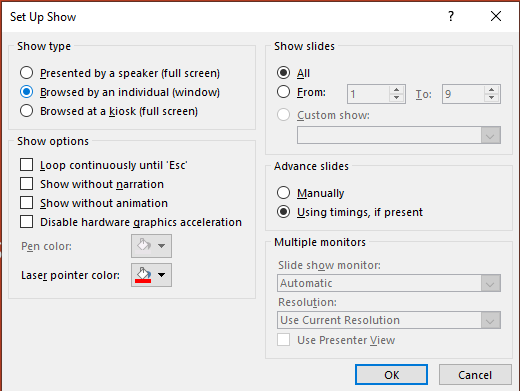Close the Set Up Show dialog
520x391 pixels.
click(496, 16)
